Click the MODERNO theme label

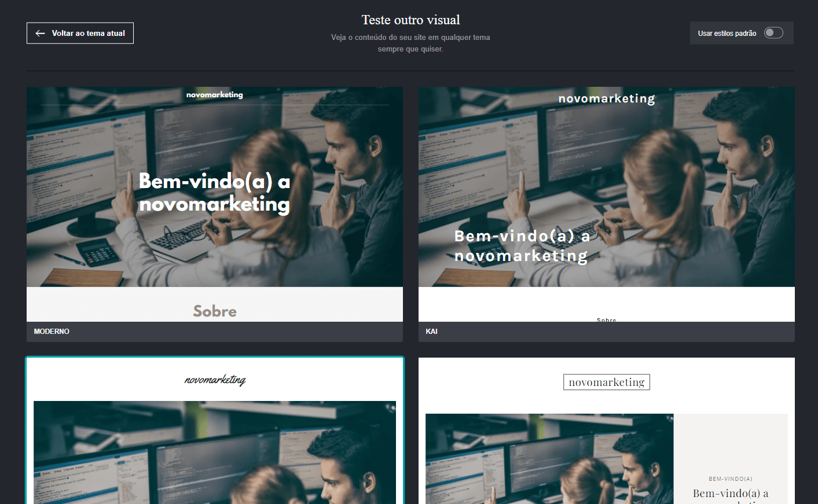click(x=52, y=332)
